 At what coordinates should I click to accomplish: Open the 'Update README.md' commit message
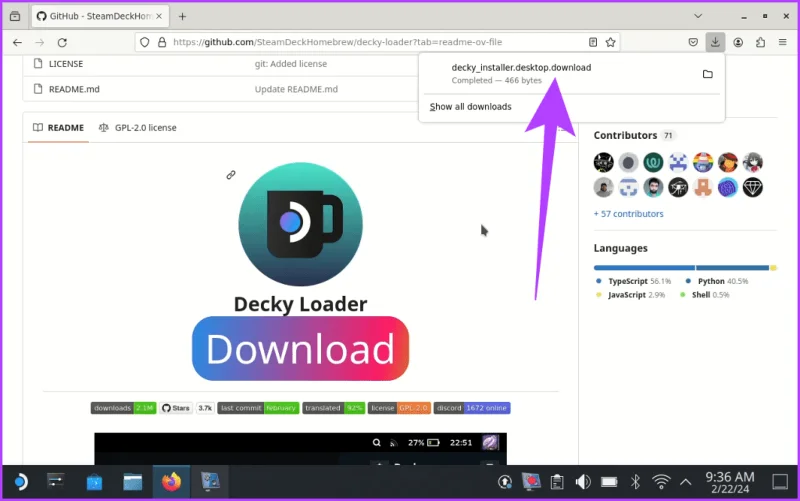[x=296, y=89]
